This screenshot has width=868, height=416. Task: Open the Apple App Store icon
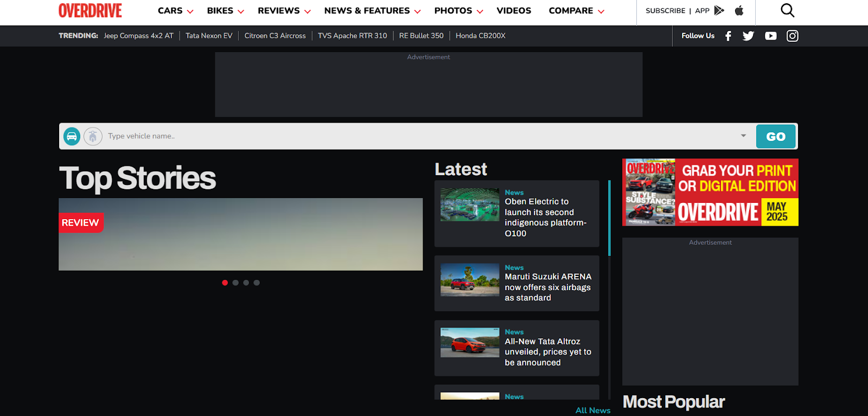point(739,10)
